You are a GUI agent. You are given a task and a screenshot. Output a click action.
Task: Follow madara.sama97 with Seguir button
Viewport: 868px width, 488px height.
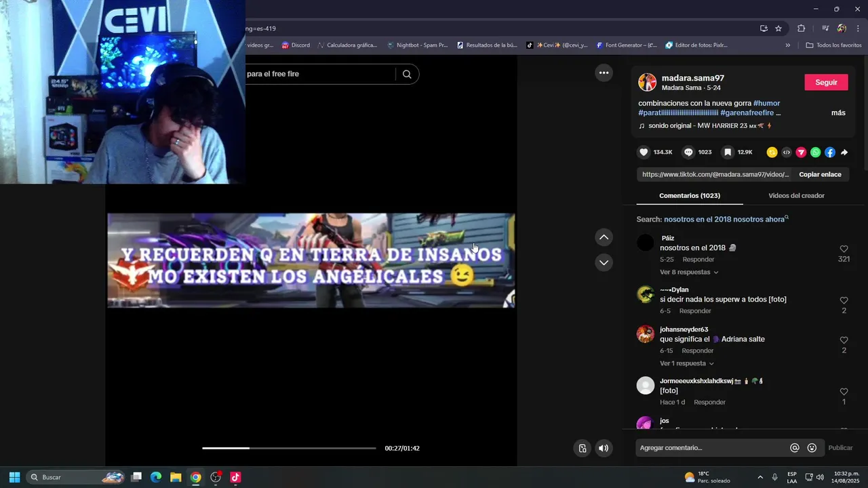click(826, 82)
